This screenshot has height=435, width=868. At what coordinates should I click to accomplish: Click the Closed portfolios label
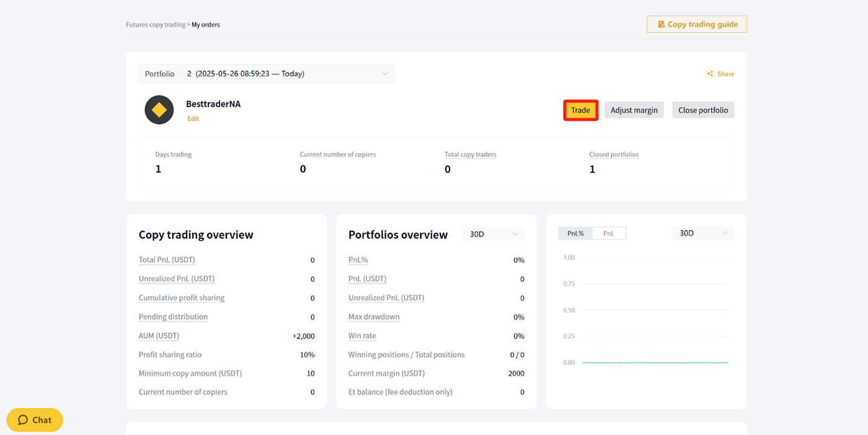click(614, 155)
